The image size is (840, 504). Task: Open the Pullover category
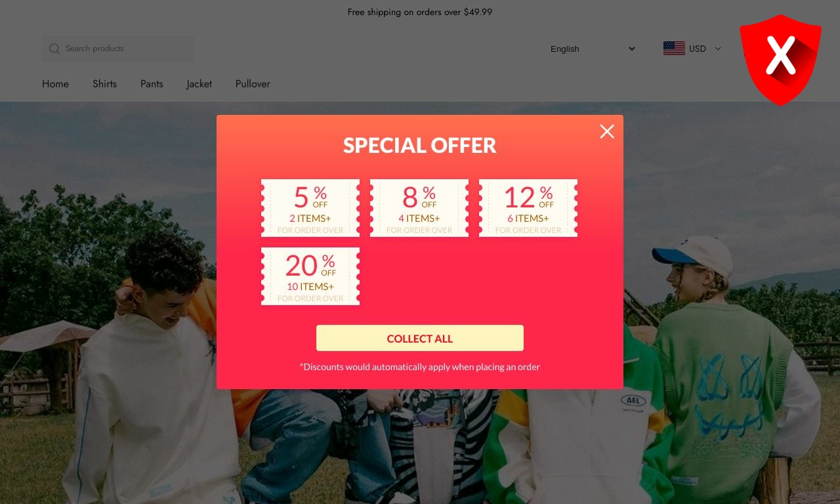[253, 84]
